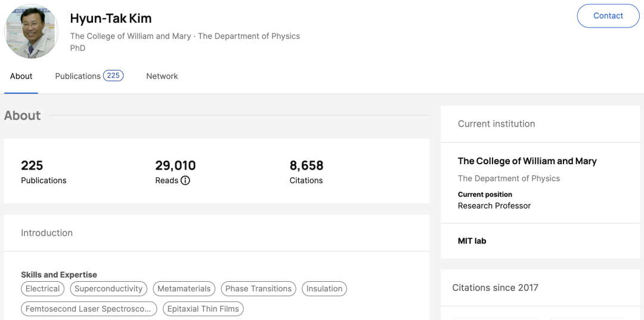Open the Publications tab
Viewport: 644px width, 320px height.
point(78,76)
